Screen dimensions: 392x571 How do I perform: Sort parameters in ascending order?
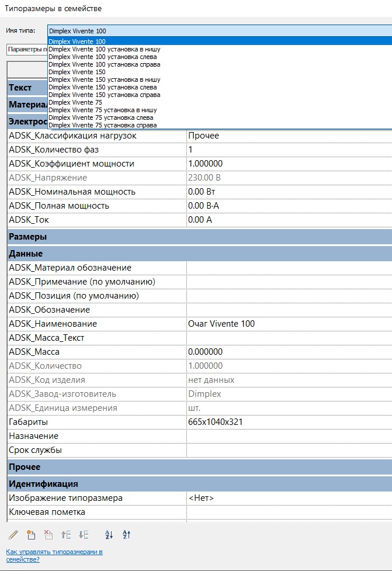109,535
